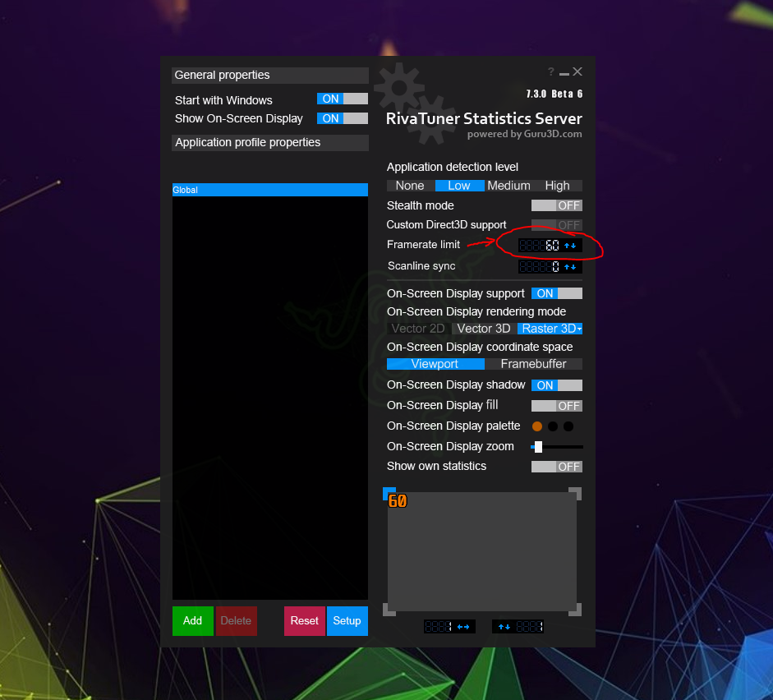
Task: Open the Raster 3D dropdown arrow
Action: pos(579,329)
